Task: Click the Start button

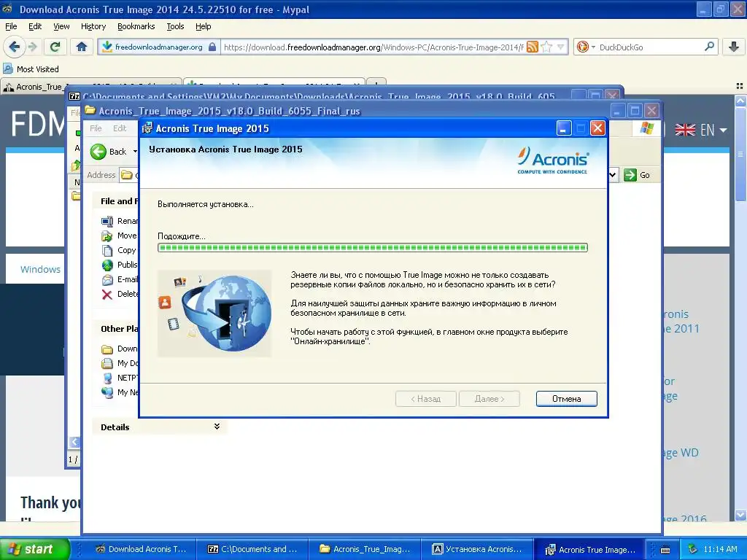Action: coord(34,549)
